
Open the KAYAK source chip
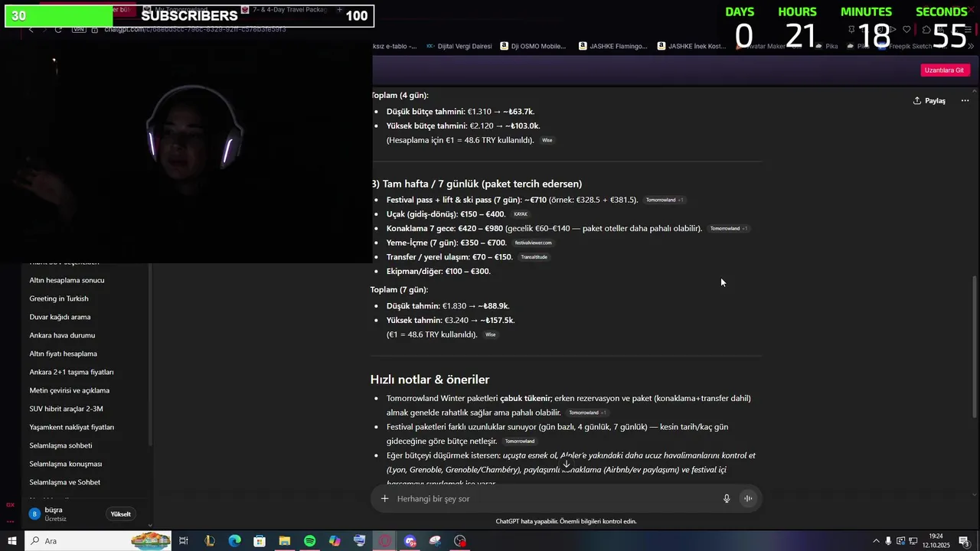(x=521, y=214)
